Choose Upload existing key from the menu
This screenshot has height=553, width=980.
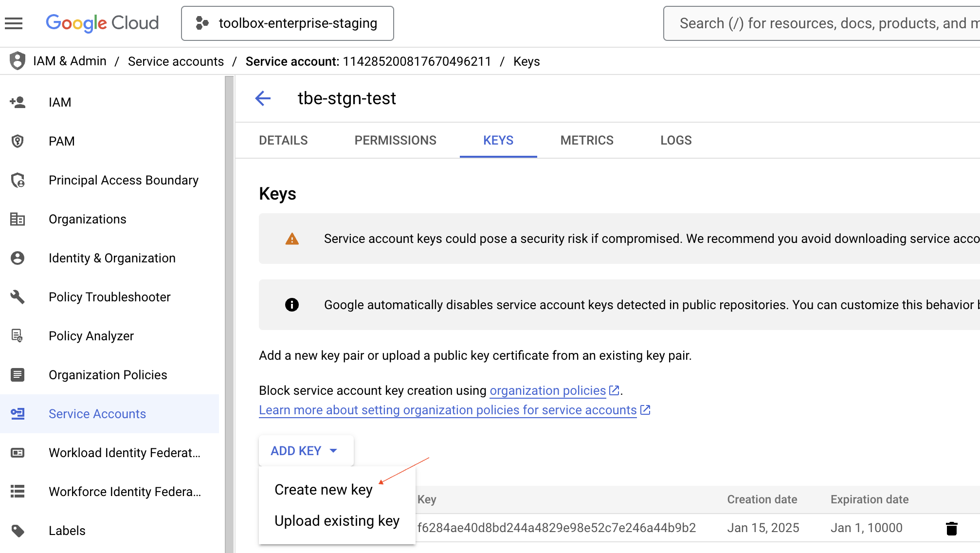tap(337, 520)
